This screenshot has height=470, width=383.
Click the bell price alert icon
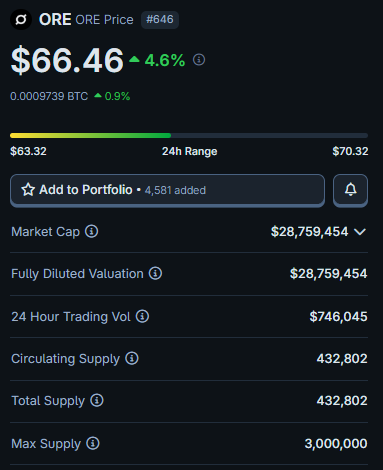[x=350, y=190]
